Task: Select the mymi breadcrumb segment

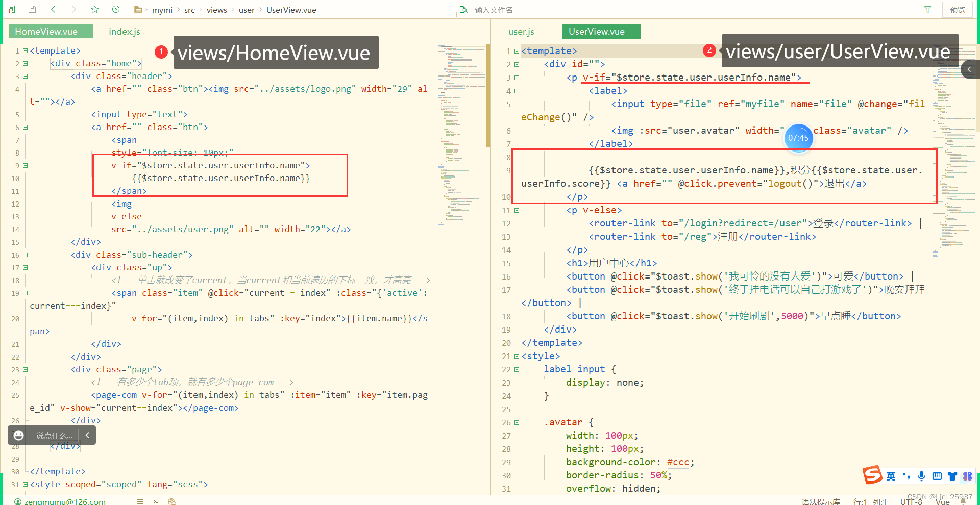Action: (162, 10)
